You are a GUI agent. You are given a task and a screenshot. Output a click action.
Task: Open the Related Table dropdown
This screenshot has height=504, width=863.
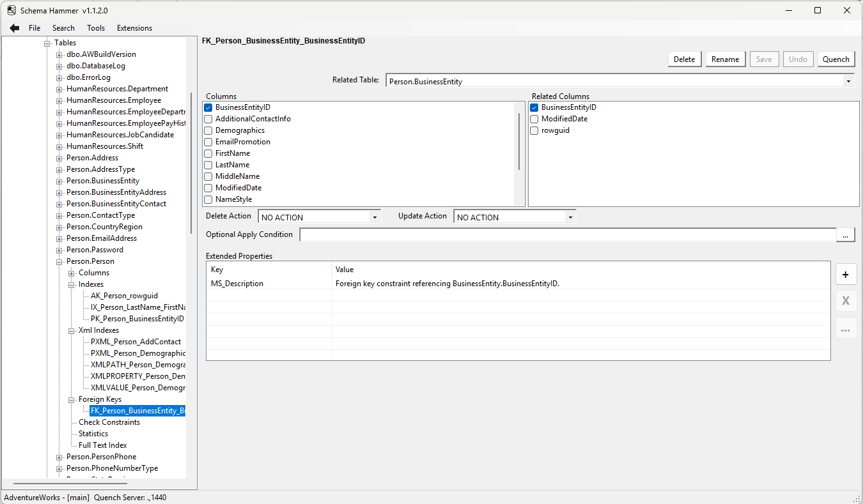point(848,81)
